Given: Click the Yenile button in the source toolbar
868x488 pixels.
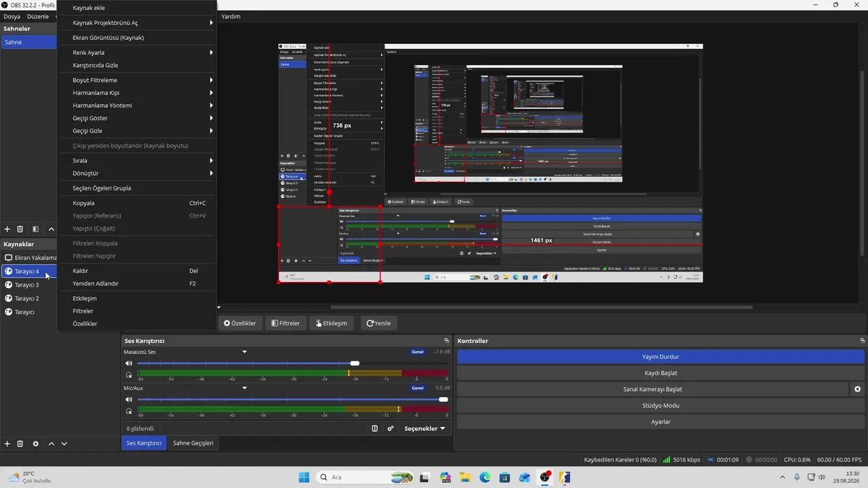Looking at the screenshot, I should 379,323.
